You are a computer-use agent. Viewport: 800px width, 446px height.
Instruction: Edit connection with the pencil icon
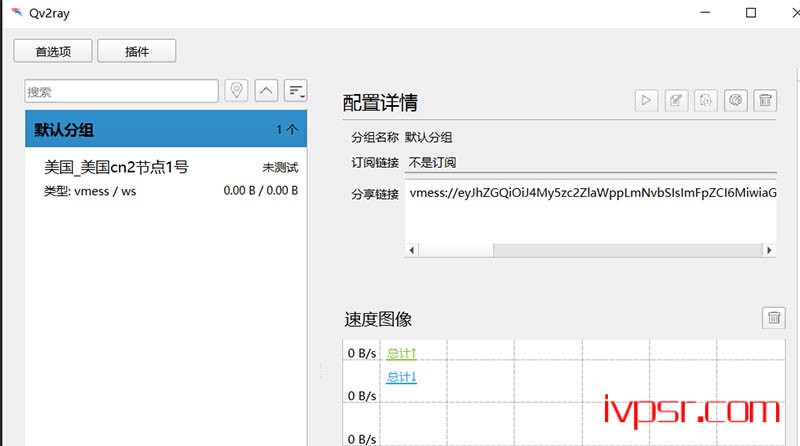pyautogui.click(x=676, y=100)
